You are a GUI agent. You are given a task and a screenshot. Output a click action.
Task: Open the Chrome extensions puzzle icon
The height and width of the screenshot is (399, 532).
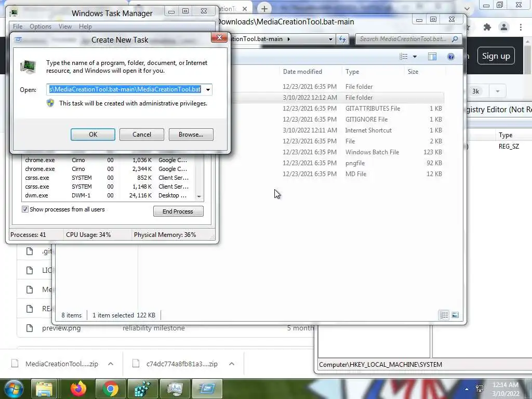pos(487,27)
